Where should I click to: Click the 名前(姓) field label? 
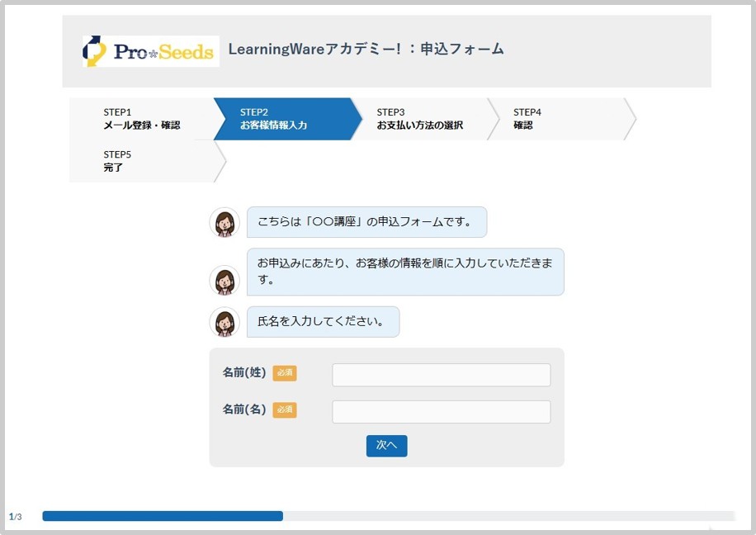point(244,373)
